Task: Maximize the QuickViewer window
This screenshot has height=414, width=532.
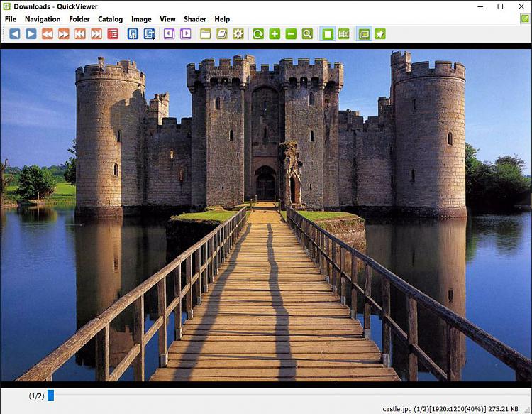Action: point(500,6)
